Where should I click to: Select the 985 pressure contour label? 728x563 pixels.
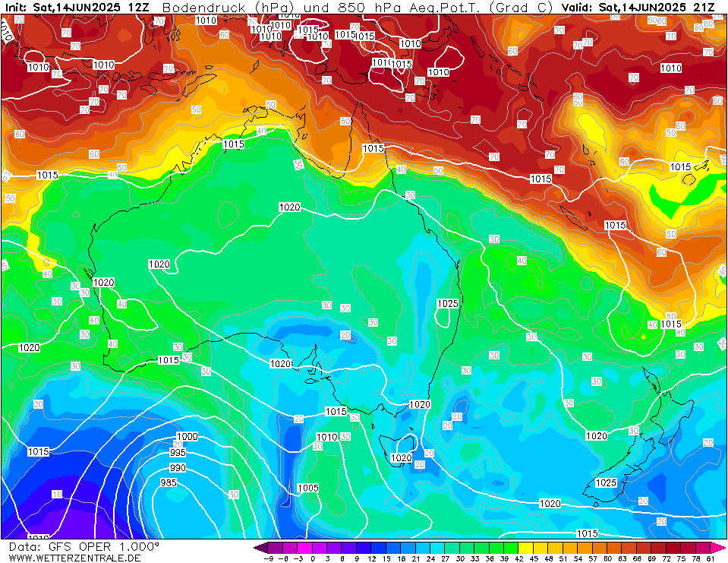pyautogui.click(x=168, y=482)
